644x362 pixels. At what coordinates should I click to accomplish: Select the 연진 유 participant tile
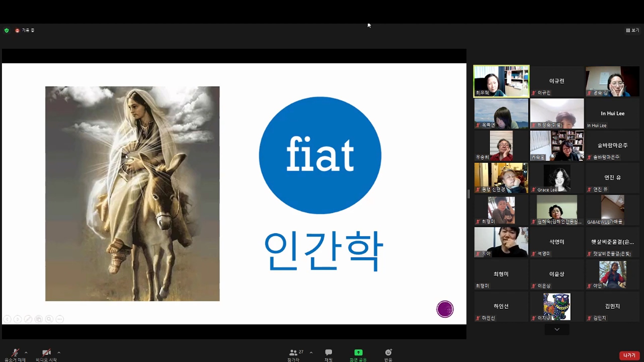612,178
